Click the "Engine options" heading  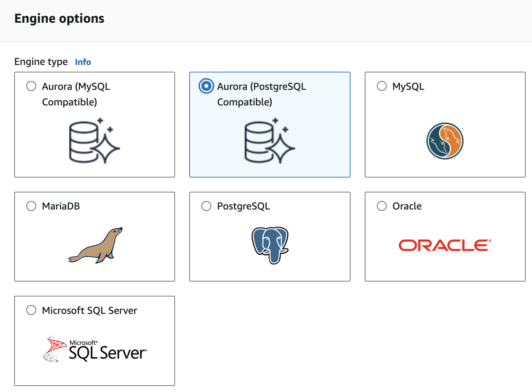coord(59,18)
